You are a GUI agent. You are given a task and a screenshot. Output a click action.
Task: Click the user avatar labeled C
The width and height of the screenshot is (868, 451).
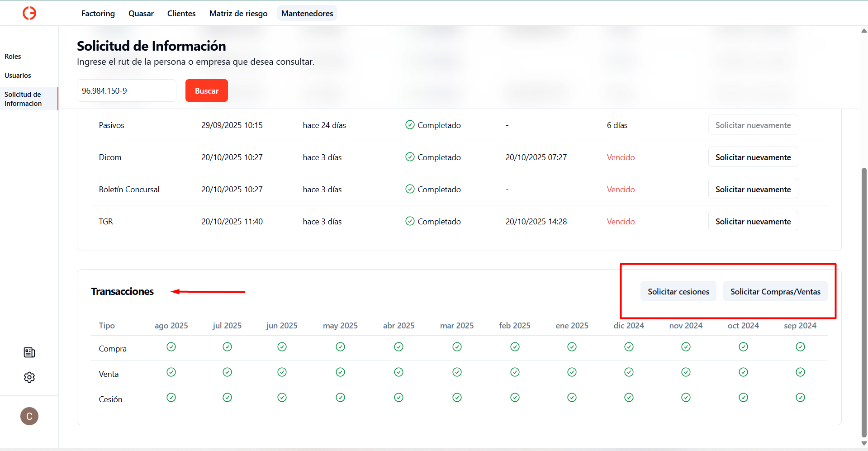[29, 416]
